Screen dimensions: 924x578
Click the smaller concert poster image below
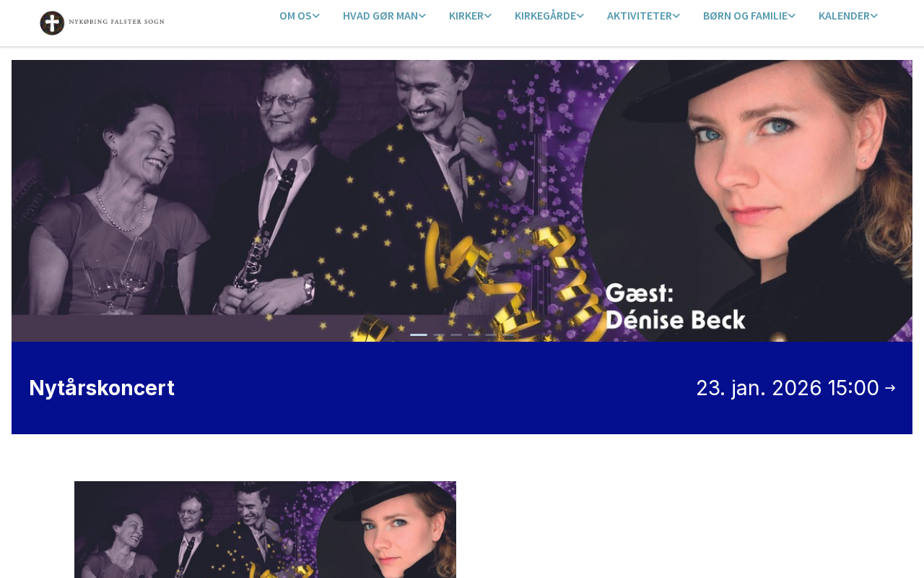265,530
